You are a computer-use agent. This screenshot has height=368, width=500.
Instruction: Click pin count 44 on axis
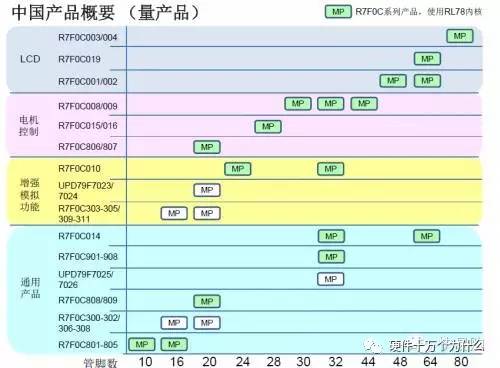coord(368,362)
